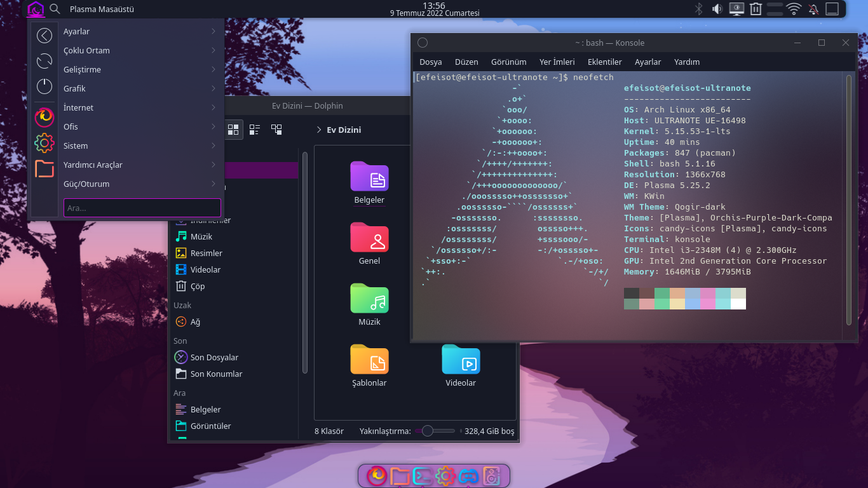Select Müzik in the Dolphin sidebar
The image size is (868, 488).
201,236
